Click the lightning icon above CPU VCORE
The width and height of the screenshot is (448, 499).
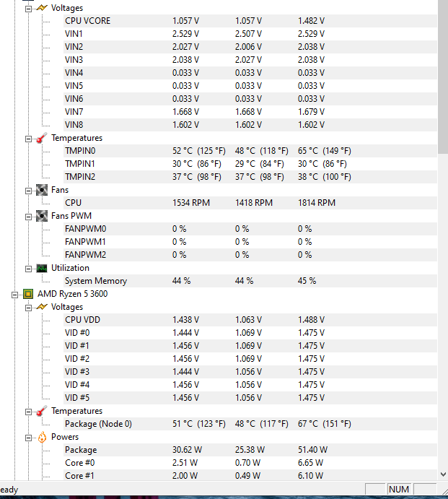tap(42, 8)
